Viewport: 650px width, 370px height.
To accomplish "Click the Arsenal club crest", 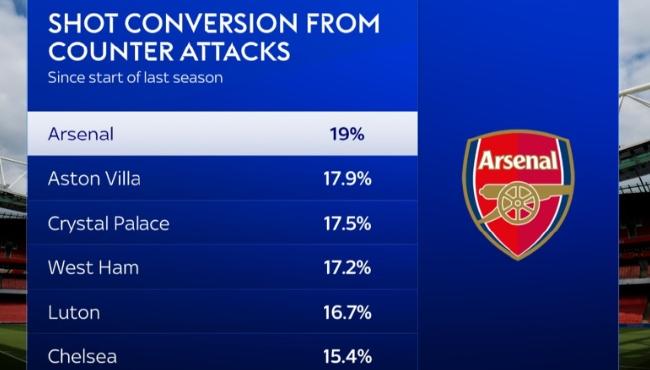I will 518,195.
